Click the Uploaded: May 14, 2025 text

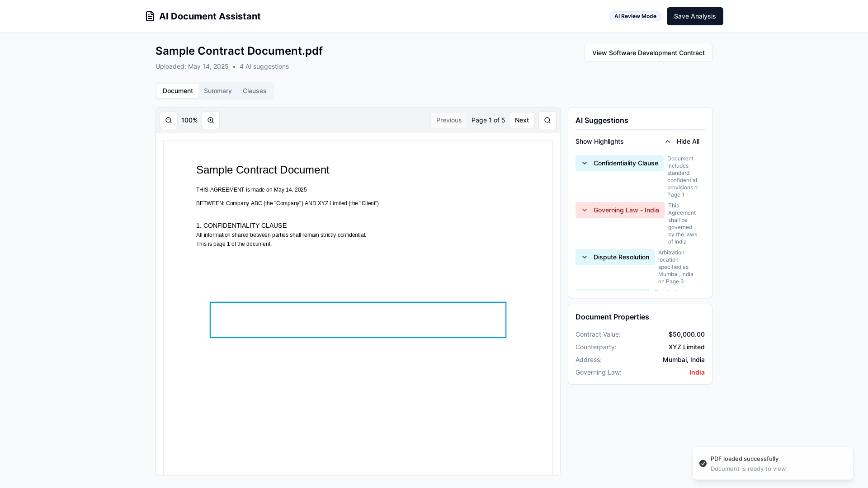tap(192, 66)
